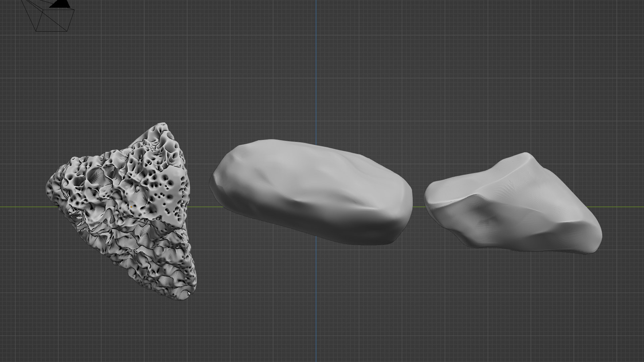
Task: Click the top peak of the porous rock
Action: [x=163, y=125]
